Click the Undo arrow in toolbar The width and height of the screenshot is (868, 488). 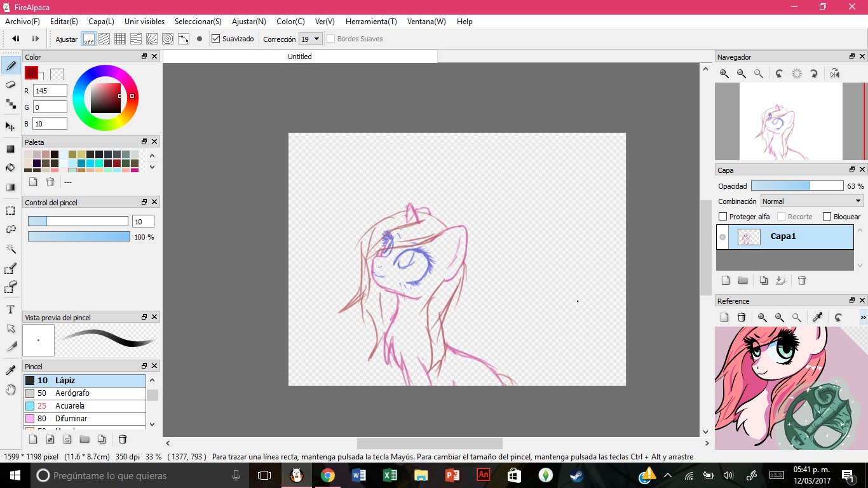pos(16,39)
